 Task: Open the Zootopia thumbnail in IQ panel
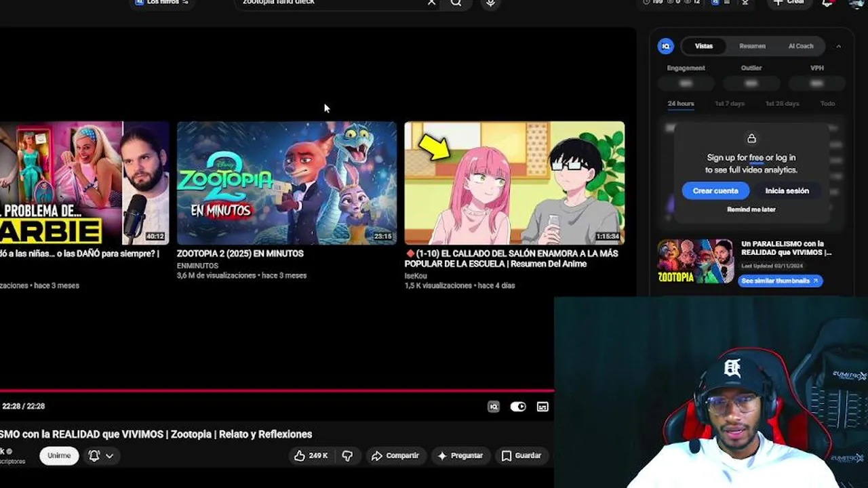(x=695, y=261)
